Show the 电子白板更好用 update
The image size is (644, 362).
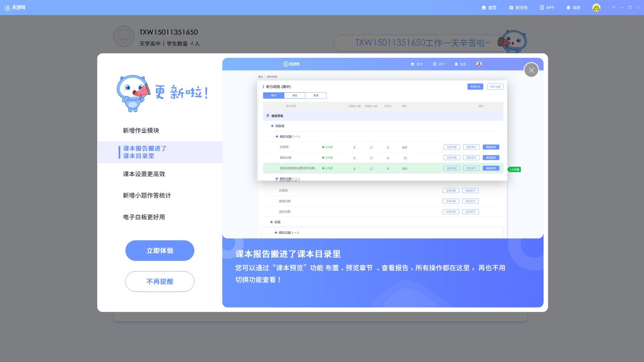[144, 217]
